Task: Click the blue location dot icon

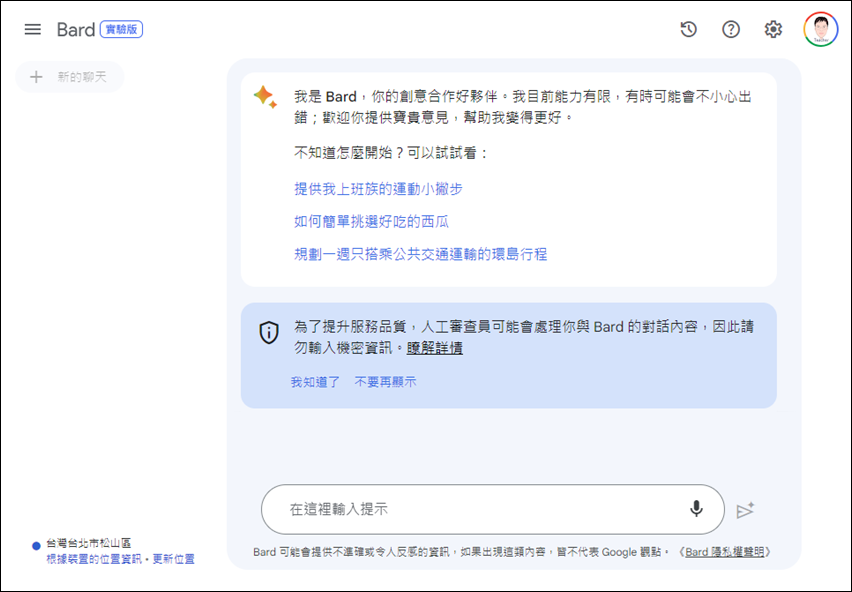Action: click(36, 546)
